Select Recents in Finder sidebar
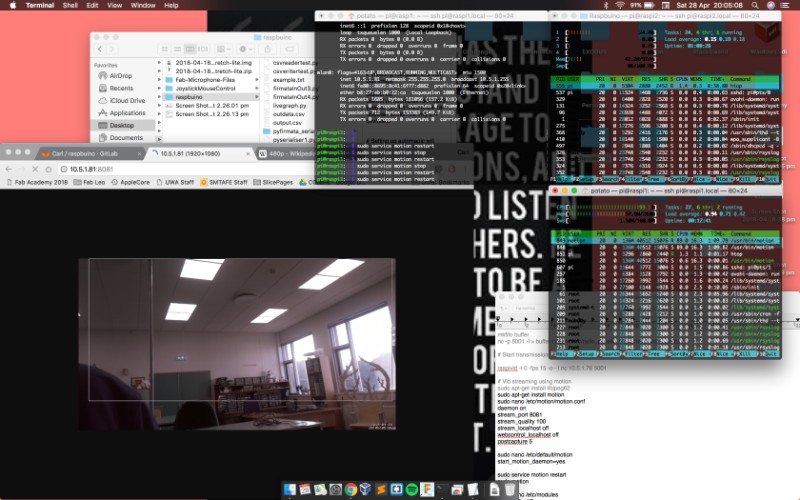Screen dimensions: 800x500 tap(121, 88)
